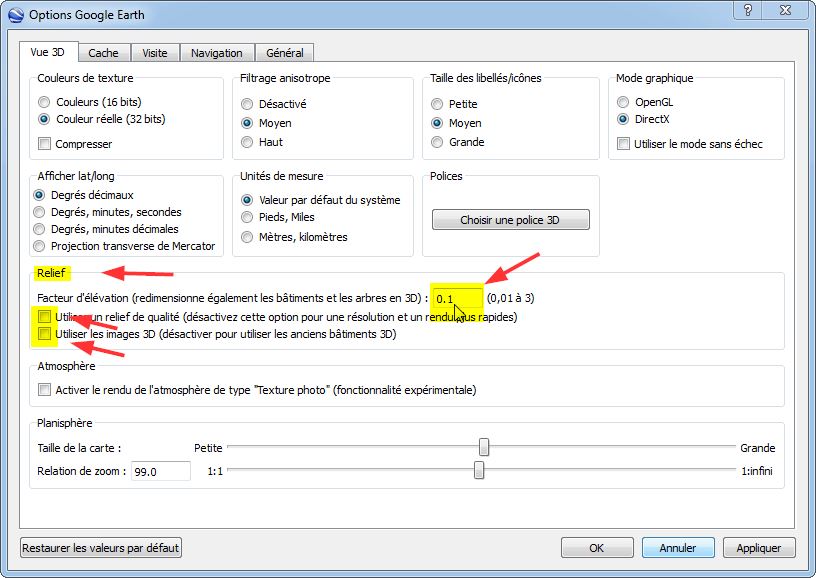Open the Visite tab
The image size is (816, 578).
(x=155, y=53)
